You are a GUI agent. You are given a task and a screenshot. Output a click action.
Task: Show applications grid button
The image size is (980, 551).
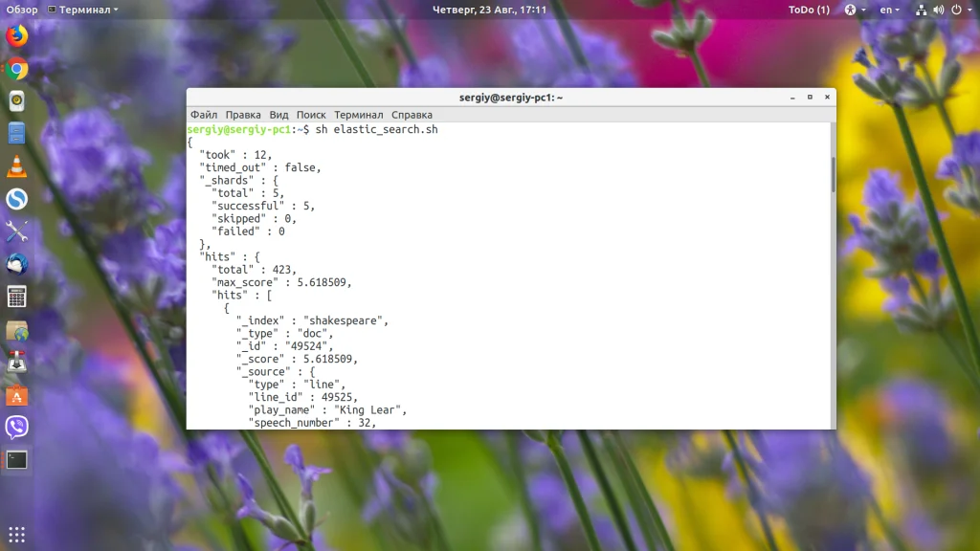point(17,535)
